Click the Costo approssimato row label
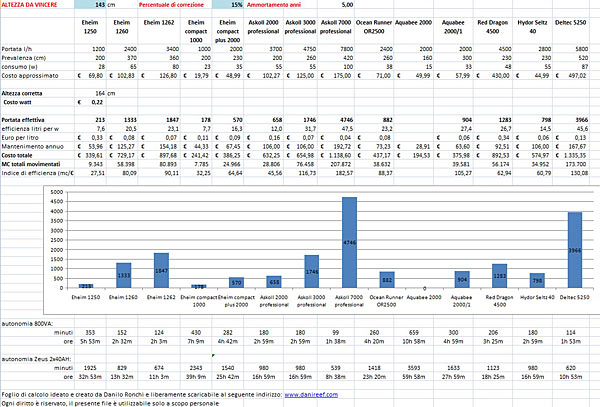 [x=30, y=75]
